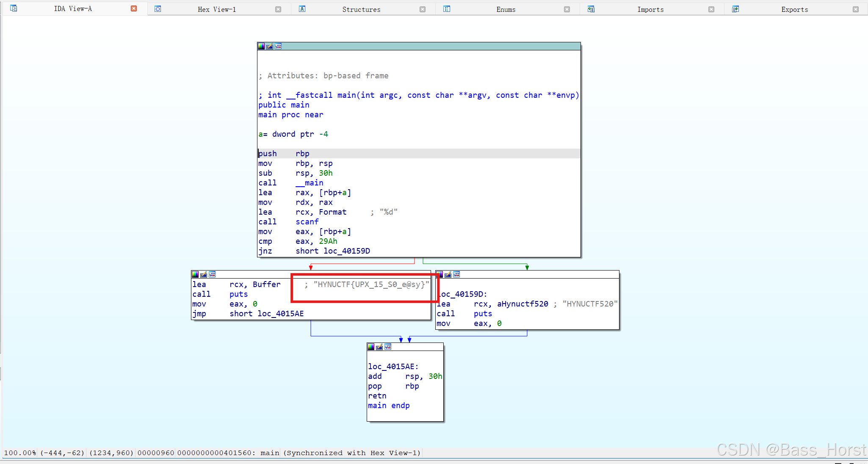
Task: Click group-nodes icon on Buffer puts block
Action: pyautogui.click(x=212, y=274)
